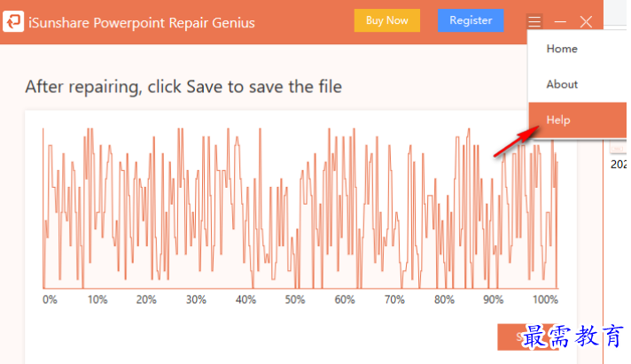The height and width of the screenshot is (364, 631).
Task: Click the 20% progress axis label
Action: coord(146,299)
